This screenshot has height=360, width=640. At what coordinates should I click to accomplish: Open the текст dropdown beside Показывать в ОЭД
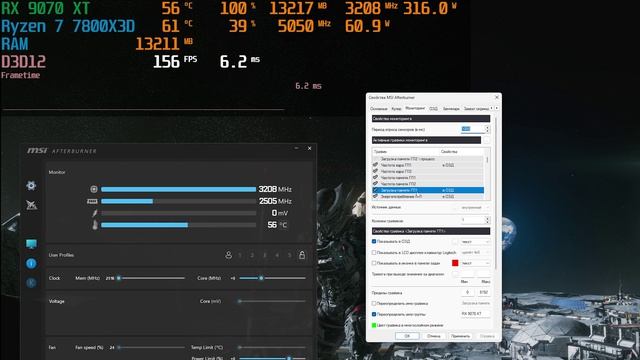(475, 242)
